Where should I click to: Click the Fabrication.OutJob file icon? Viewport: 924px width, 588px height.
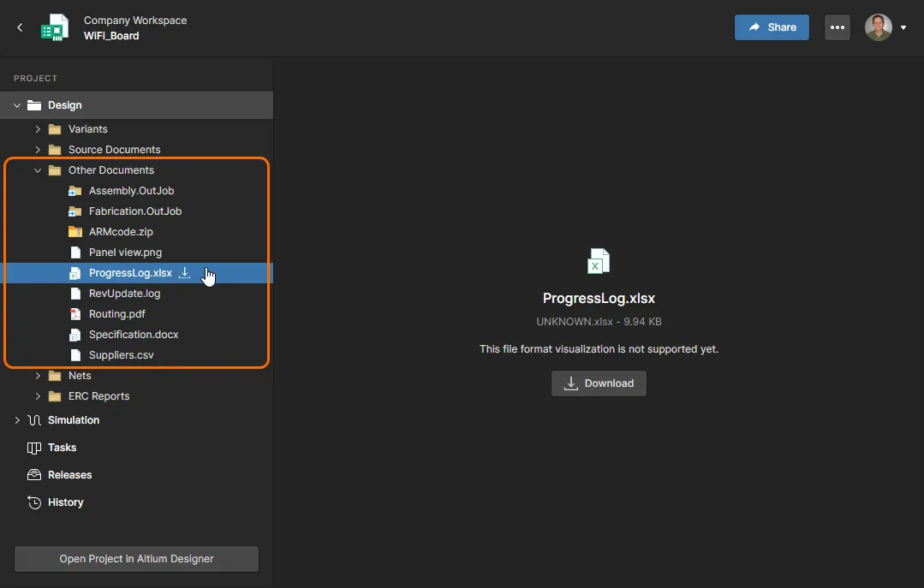75,211
